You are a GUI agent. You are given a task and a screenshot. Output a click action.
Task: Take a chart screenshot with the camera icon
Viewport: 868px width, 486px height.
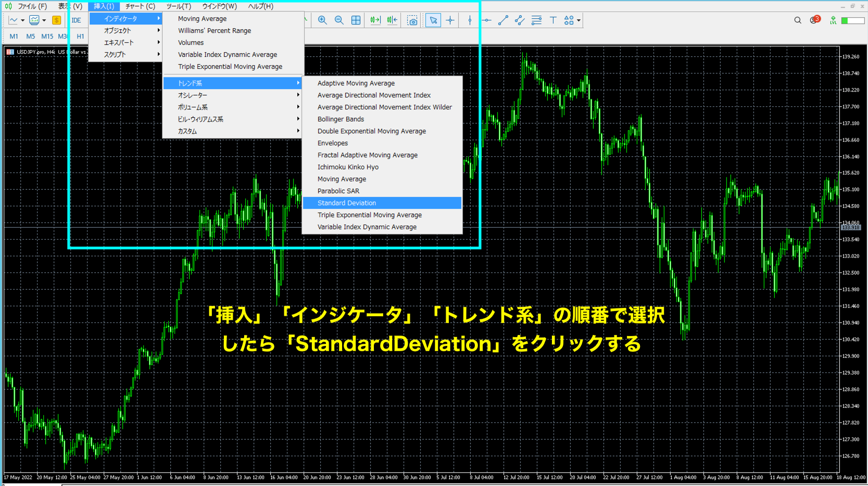point(412,20)
